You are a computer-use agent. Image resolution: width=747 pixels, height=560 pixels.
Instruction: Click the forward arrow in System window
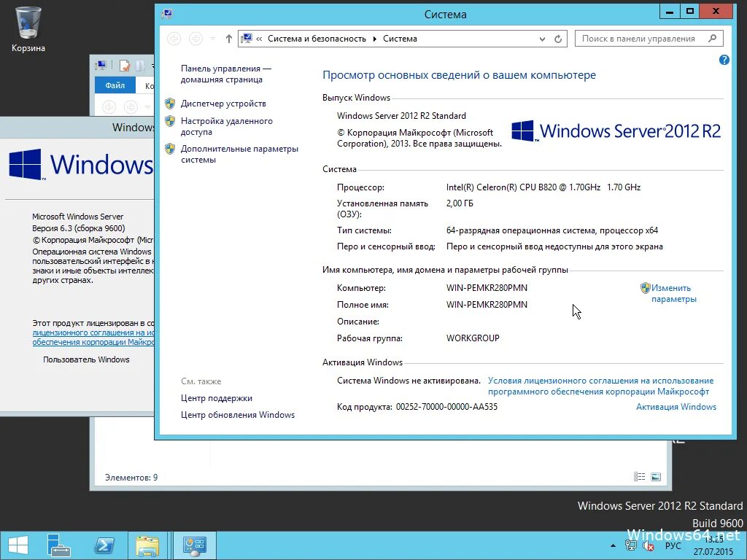coord(196,39)
